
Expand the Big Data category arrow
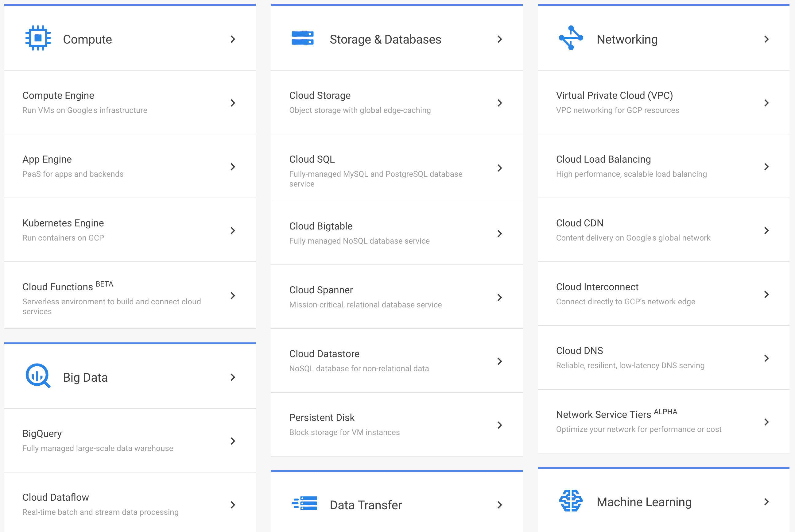click(x=233, y=377)
